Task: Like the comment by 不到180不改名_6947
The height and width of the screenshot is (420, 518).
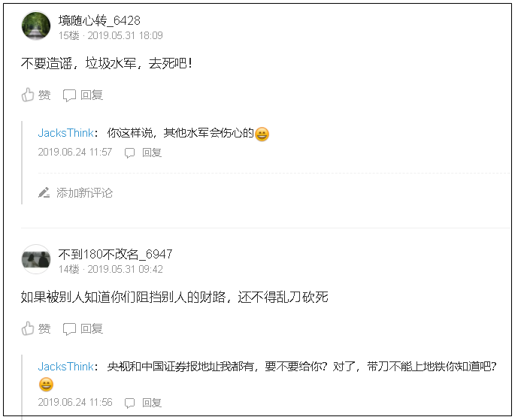Action: pyautogui.click(x=28, y=328)
